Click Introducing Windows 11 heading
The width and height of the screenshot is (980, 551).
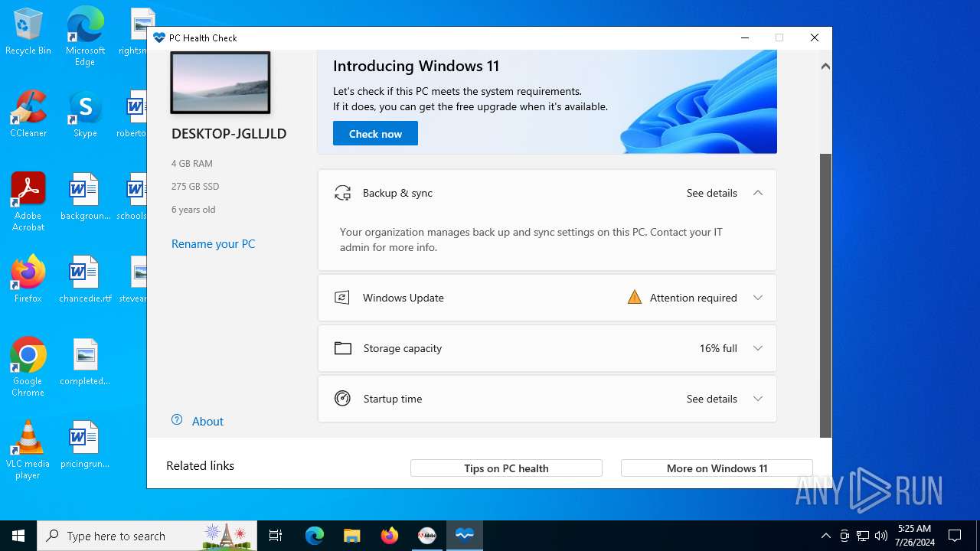pyautogui.click(x=416, y=67)
